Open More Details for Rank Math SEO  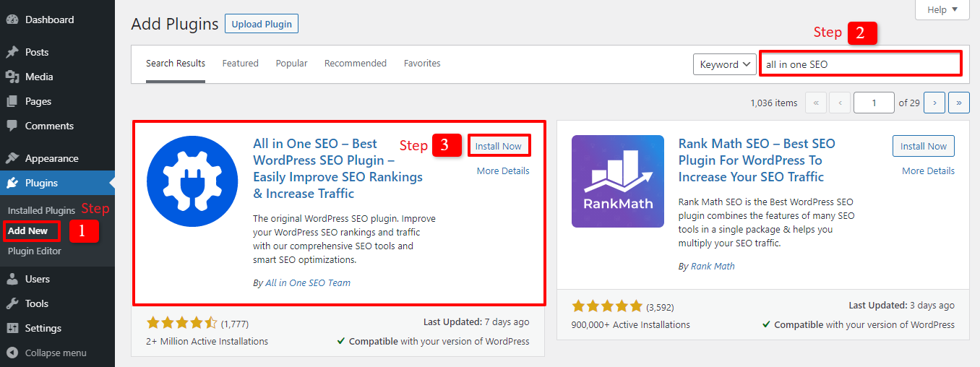tap(928, 171)
